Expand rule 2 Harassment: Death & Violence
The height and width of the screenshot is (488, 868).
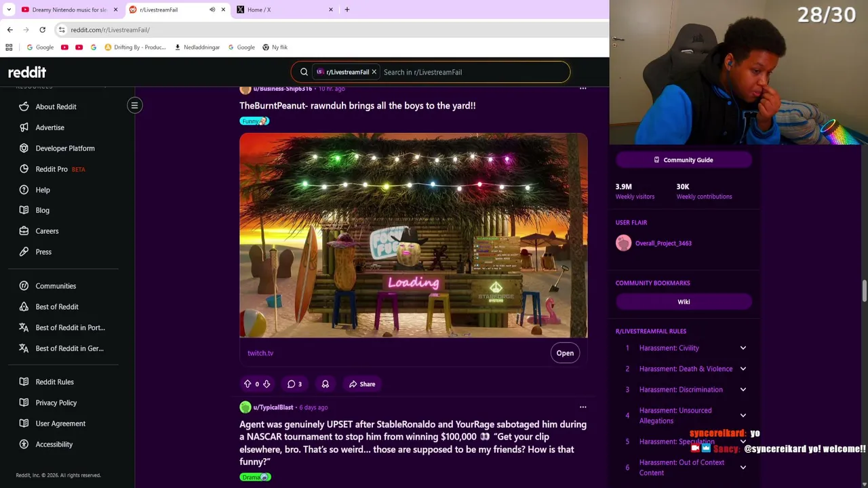(743, 369)
